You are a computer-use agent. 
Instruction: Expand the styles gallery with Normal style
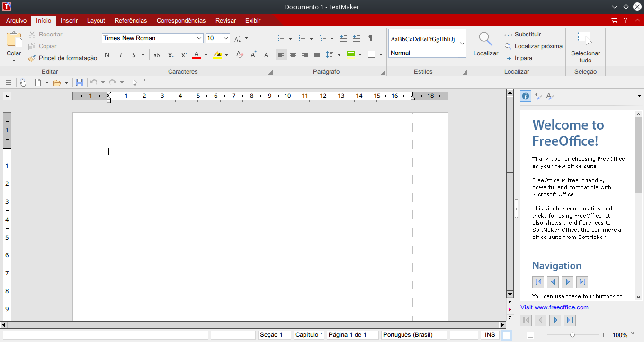pyautogui.click(x=462, y=43)
